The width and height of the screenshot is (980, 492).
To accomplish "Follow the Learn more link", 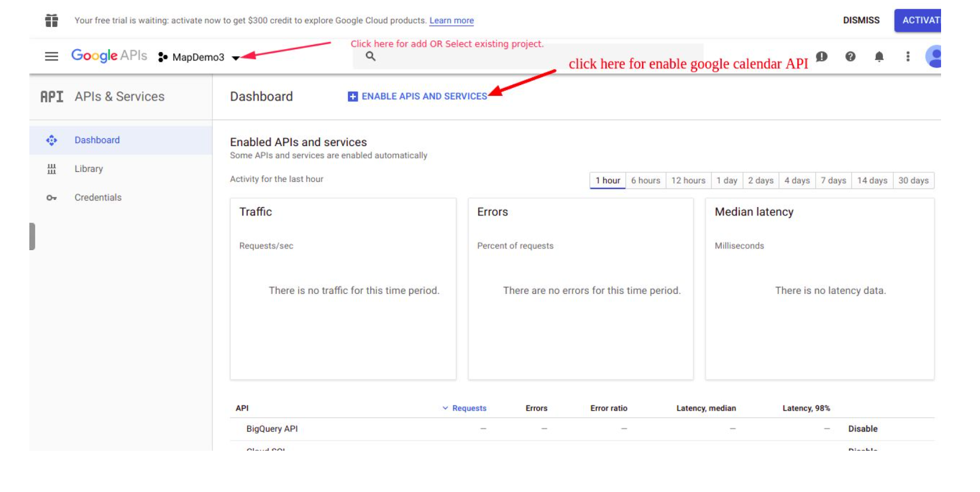I will (x=452, y=20).
